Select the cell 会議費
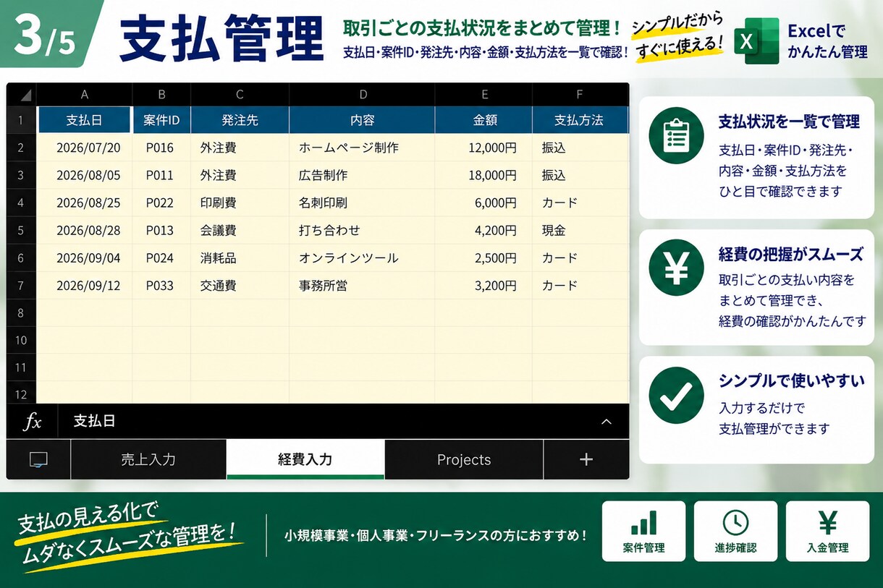 (x=240, y=230)
